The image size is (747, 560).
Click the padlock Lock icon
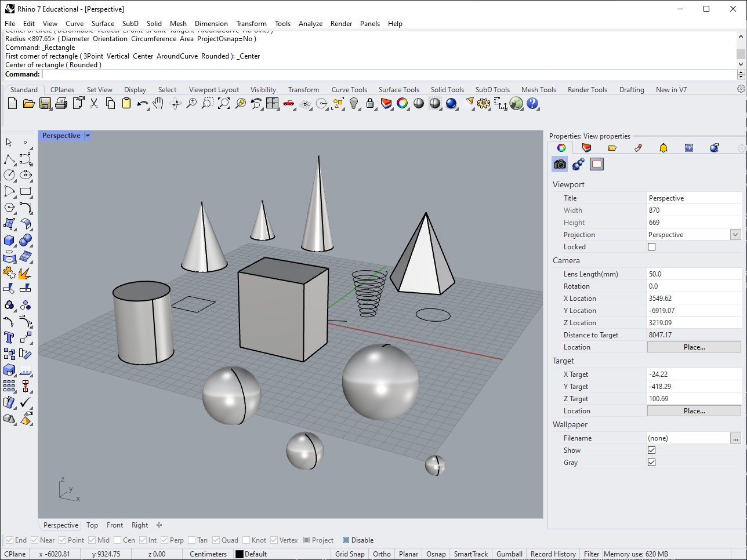coord(370,104)
